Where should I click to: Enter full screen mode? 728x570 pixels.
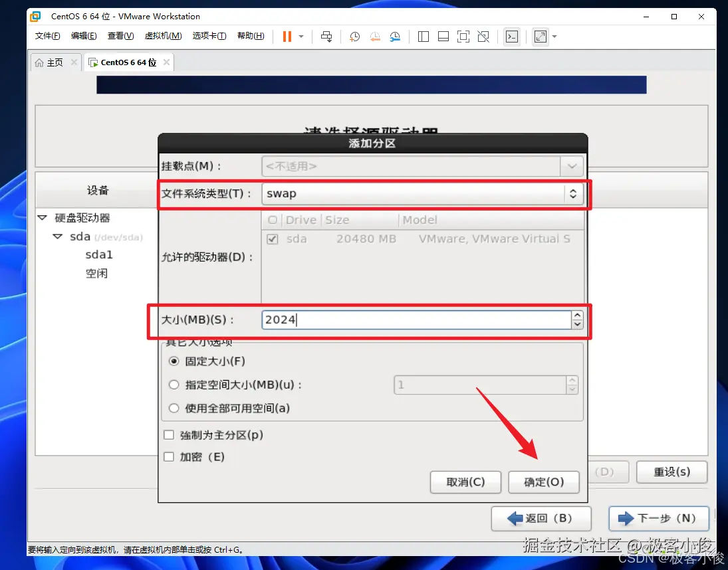463,36
